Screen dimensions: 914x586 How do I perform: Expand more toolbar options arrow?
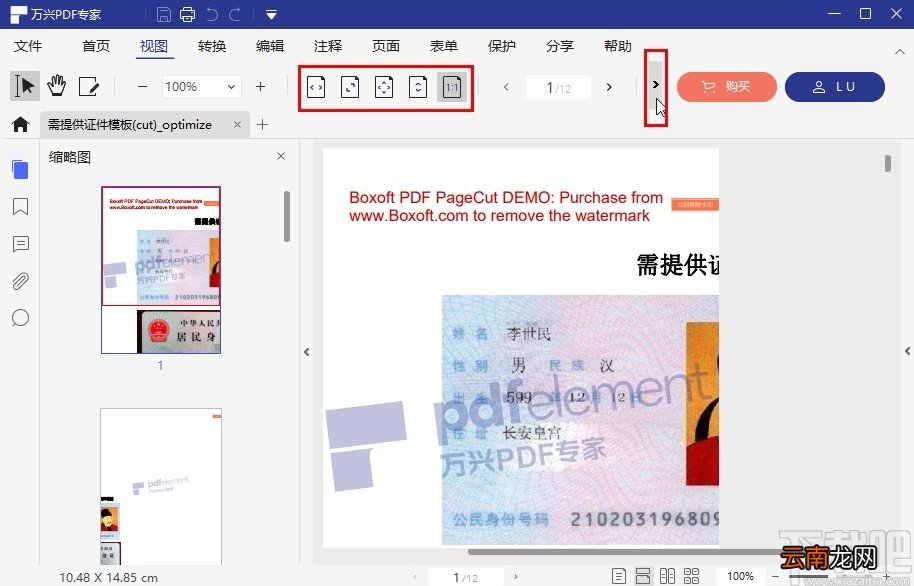click(656, 85)
